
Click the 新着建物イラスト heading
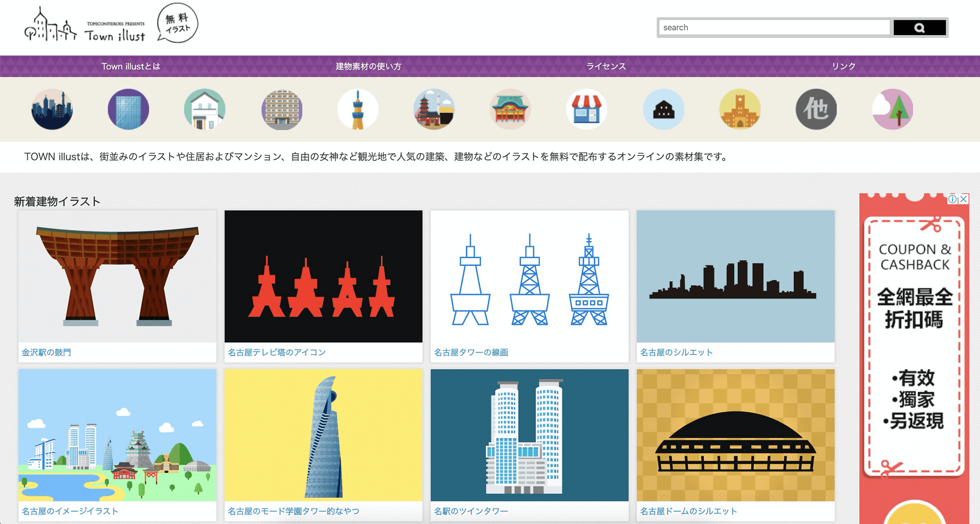click(x=57, y=202)
